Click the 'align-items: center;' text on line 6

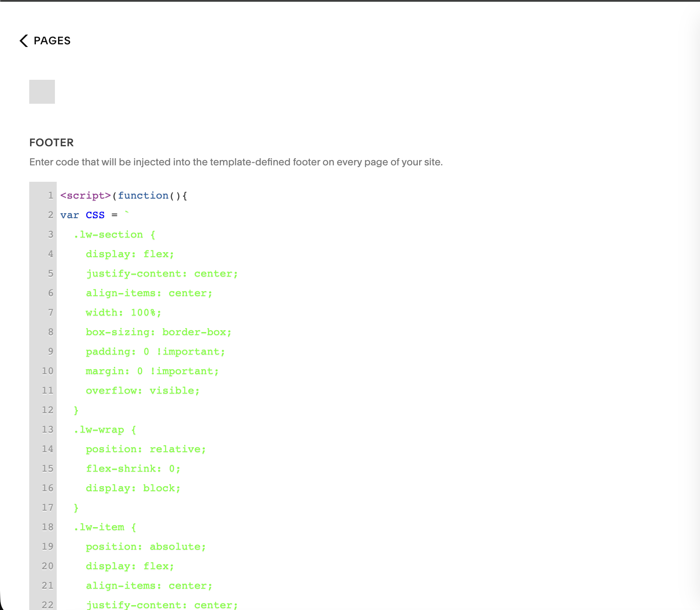(149, 293)
